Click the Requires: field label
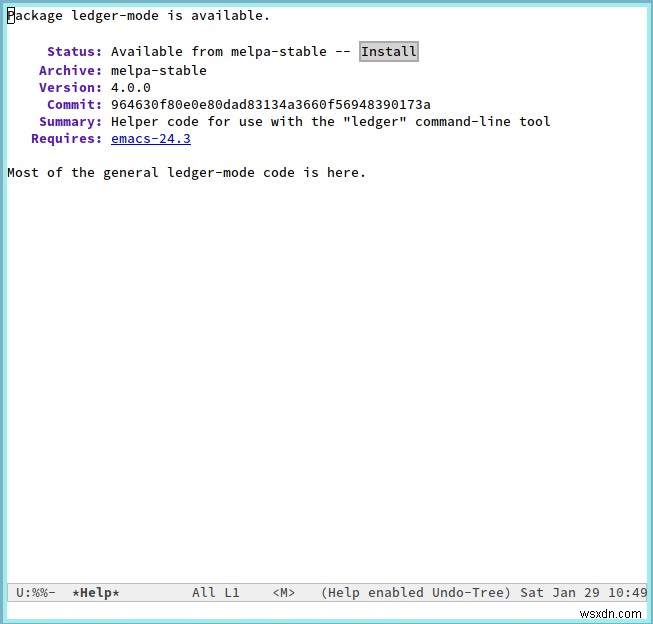 tap(67, 139)
